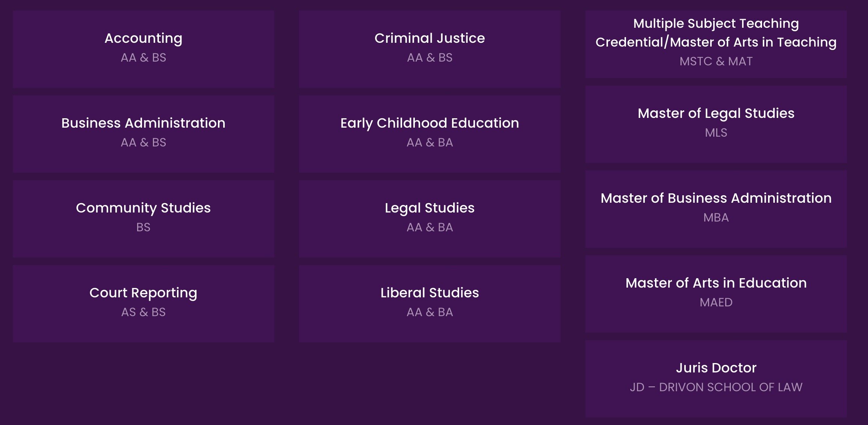Click the AS & BS label under Court Reporting
This screenshot has height=425, width=868.
[x=143, y=312]
